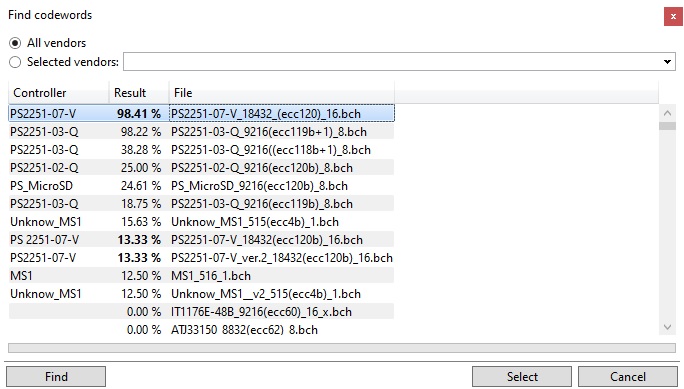
Task: Click the PS2251-02-Q controller cell
Action: pyautogui.click(x=44, y=168)
